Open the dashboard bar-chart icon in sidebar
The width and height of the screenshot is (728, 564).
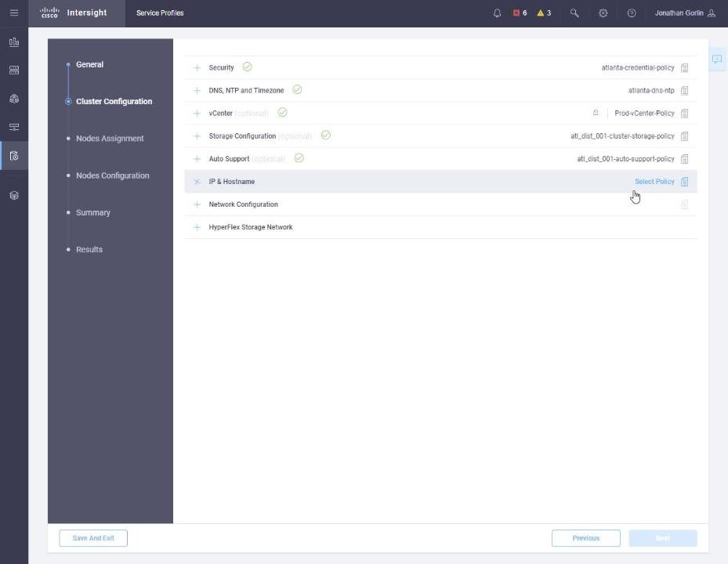coord(14,42)
